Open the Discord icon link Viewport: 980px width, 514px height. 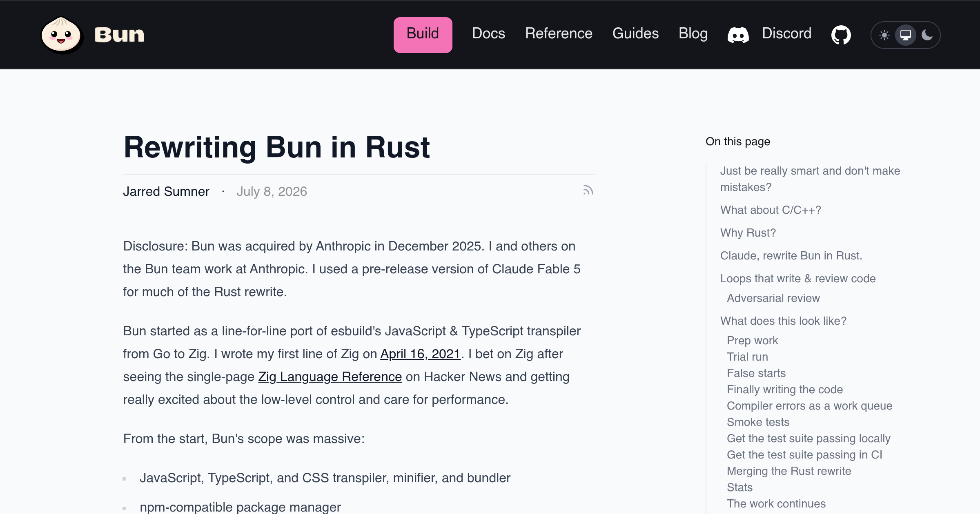coord(738,35)
